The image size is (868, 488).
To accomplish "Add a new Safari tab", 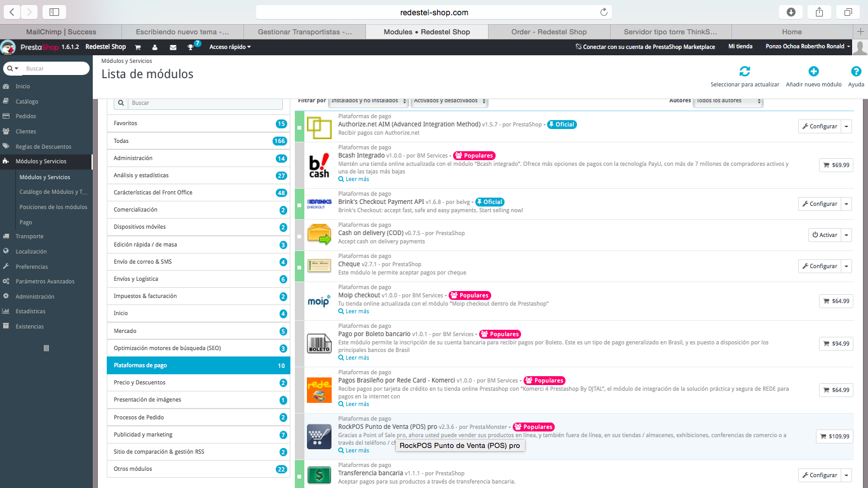I will (x=861, y=32).
